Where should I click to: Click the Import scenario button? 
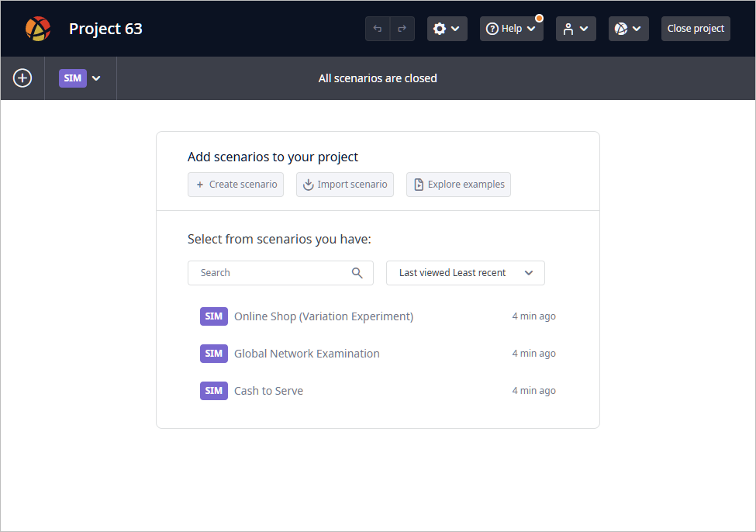[x=345, y=185]
